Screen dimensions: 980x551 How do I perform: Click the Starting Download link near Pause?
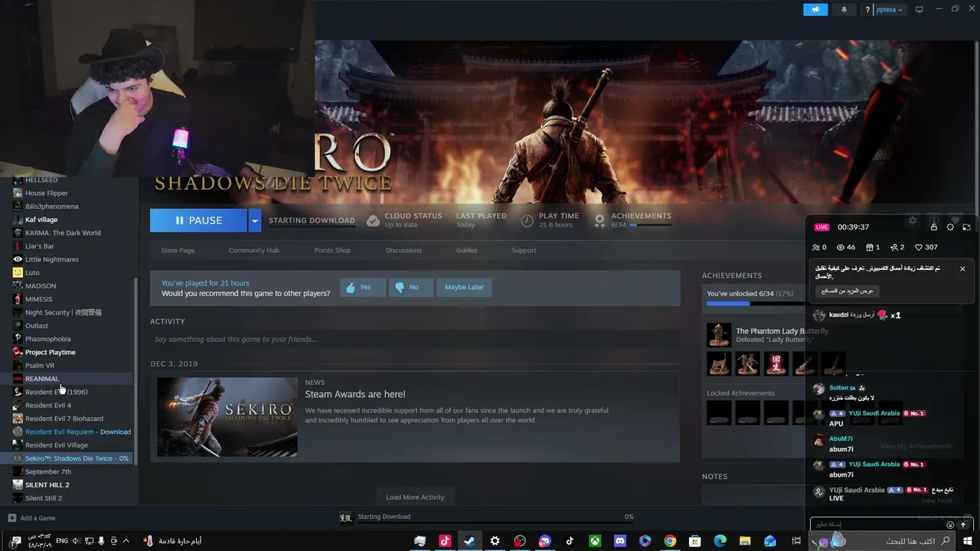[312, 220]
